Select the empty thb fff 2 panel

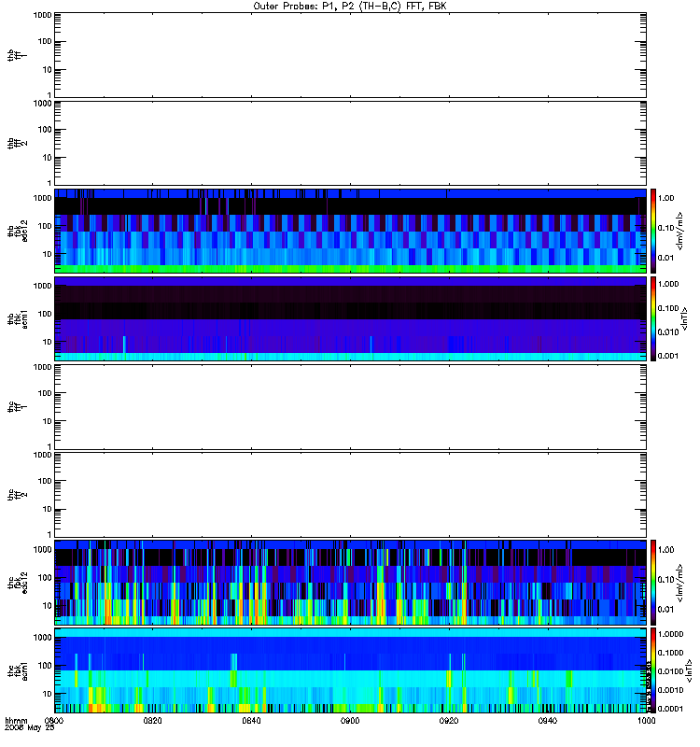pyautogui.click(x=350, y=143)
